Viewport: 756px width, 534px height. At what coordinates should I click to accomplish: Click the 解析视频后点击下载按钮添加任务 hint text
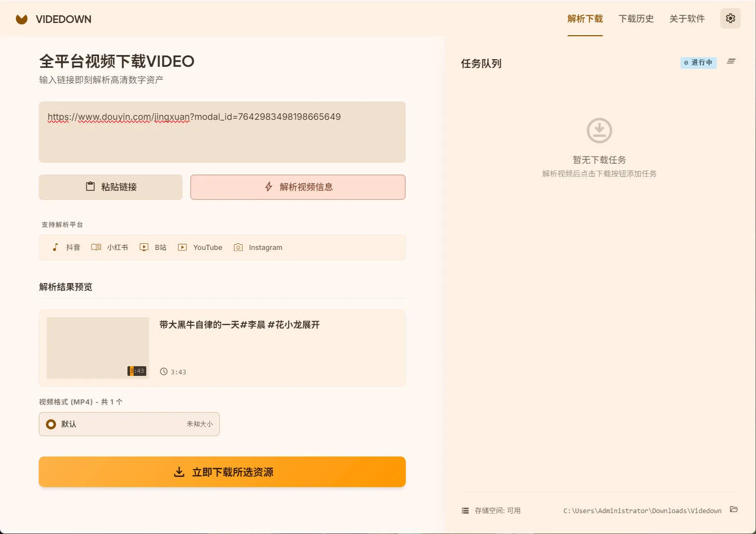click(599, 174)
